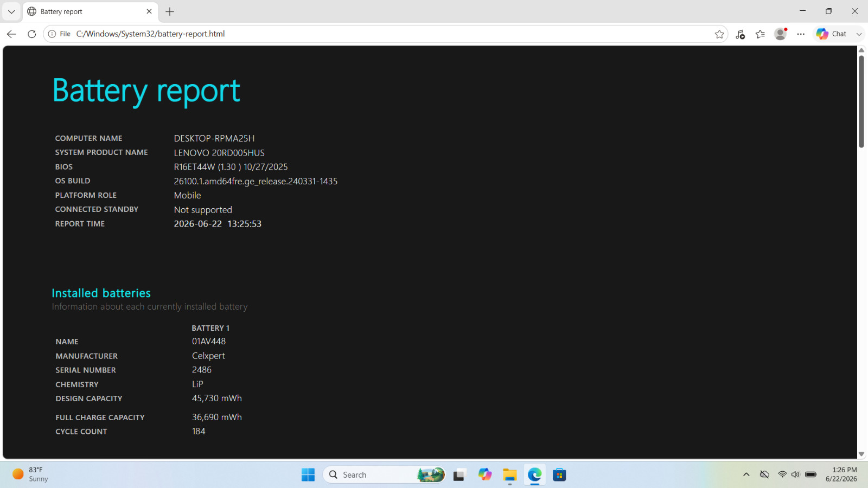868x488 pixels.
Task: Click platform role value Mobile
Action: tap(187, 195)
